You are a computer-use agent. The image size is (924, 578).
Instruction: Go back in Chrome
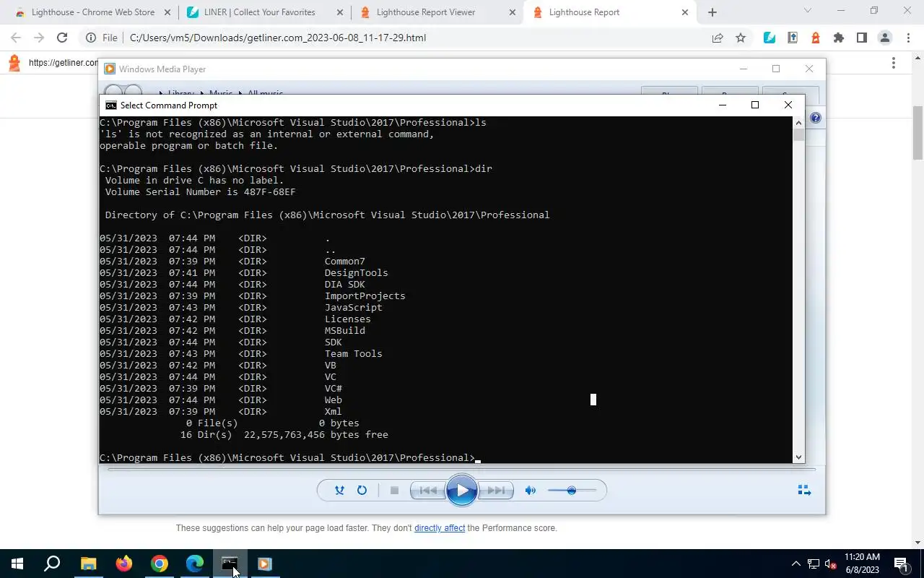[16, 38]
